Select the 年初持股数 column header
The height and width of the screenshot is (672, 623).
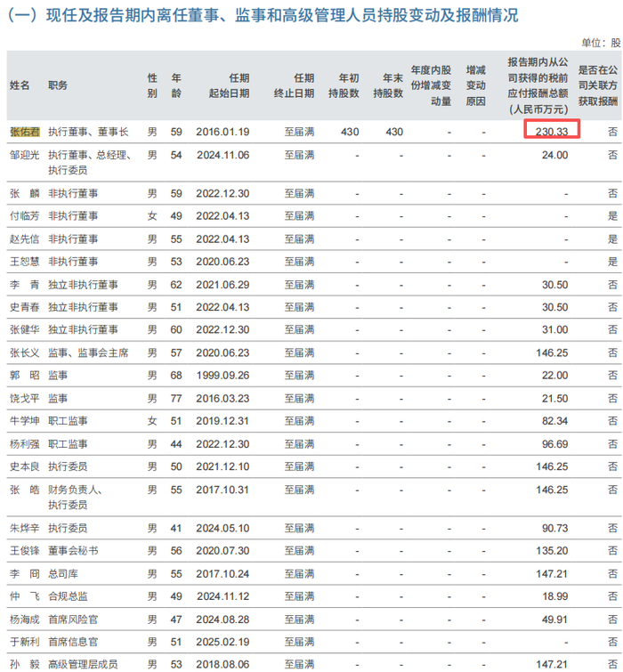[x=344, y=85]
